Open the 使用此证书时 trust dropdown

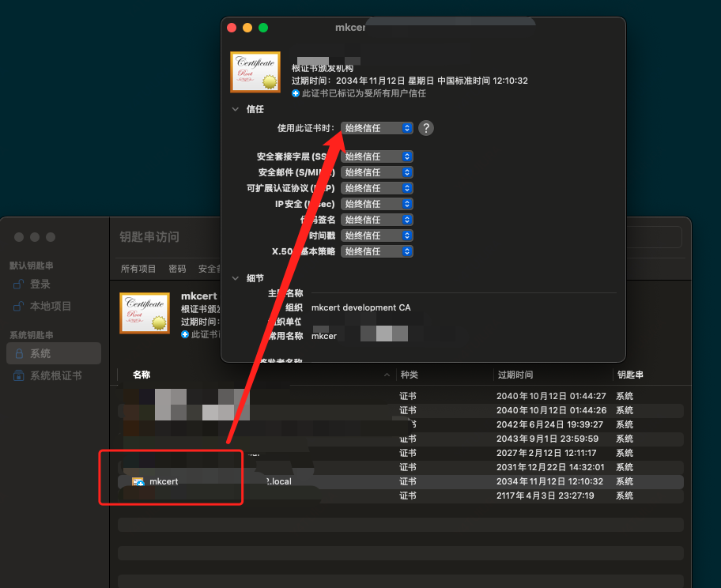pyautogui.click(x=376, y=128)
